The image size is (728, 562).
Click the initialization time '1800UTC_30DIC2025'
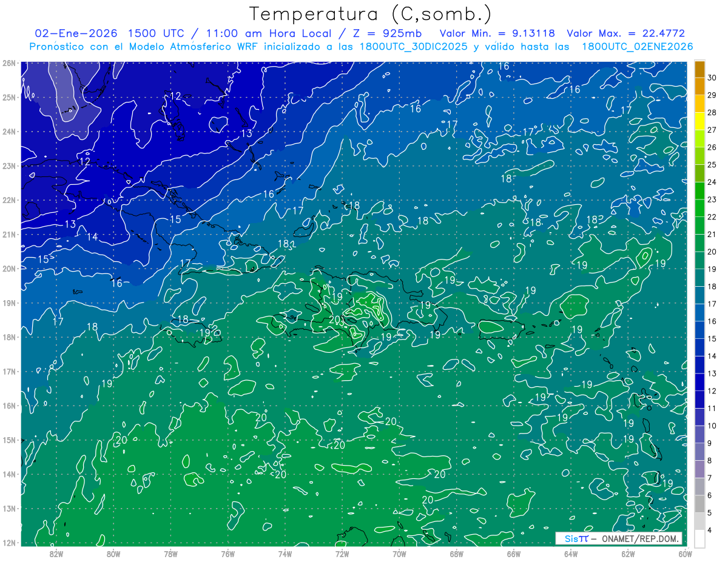pyautogui.click(x=413, y=47)
